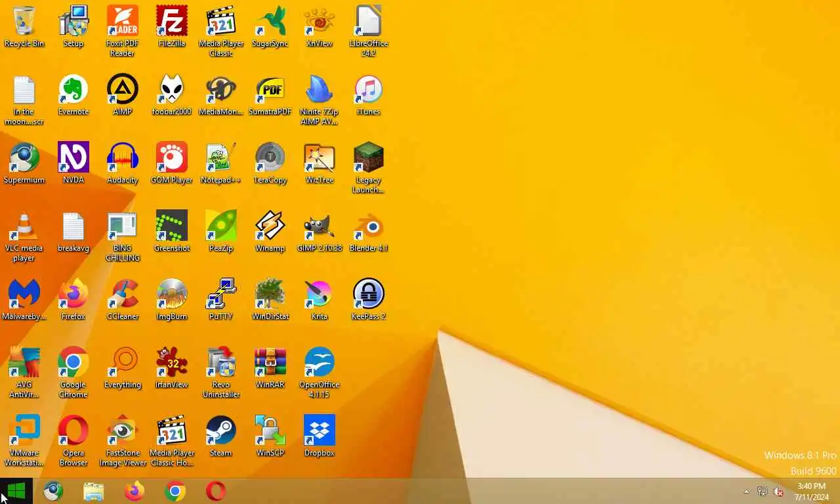Select the Ninite 7Zip AIMP installer icon

(x=320, y=89)
